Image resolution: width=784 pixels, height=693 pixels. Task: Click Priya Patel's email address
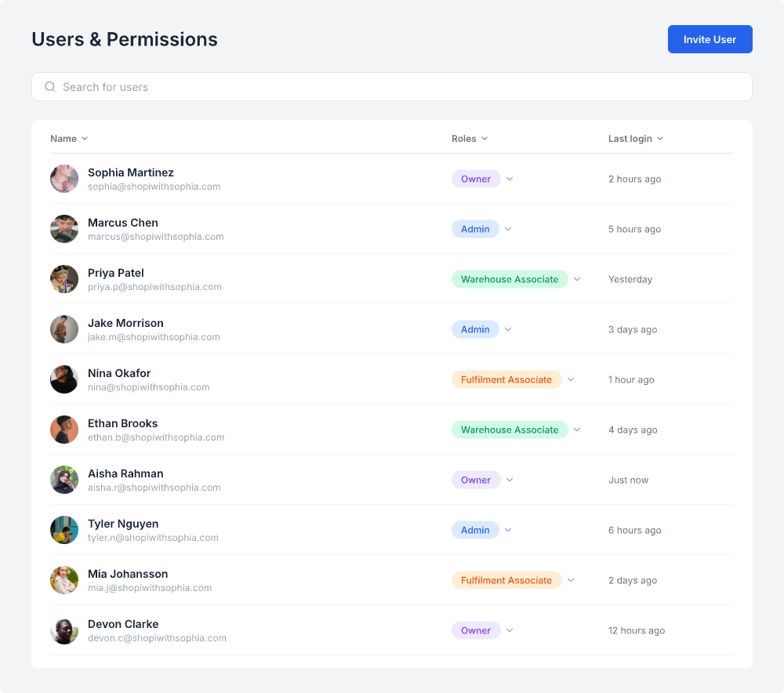click(x=154, y=287)
